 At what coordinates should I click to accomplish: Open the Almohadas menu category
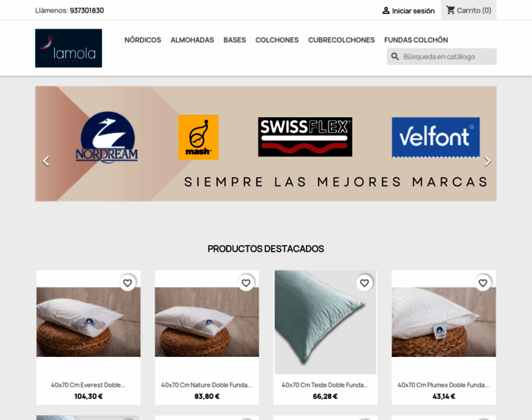tap(192, 40)
